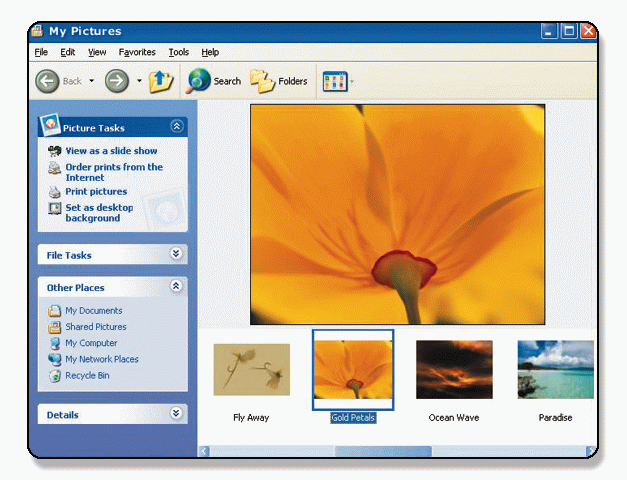
Task: Click the Forward navigation arrow icon
Action: coord(116,81)
